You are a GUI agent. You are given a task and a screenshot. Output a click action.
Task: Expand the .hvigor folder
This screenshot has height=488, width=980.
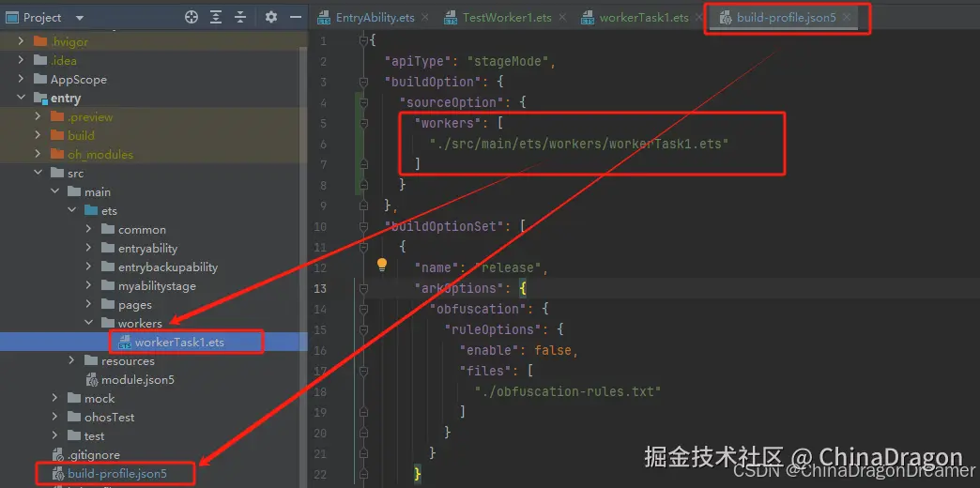click(22, 42)
